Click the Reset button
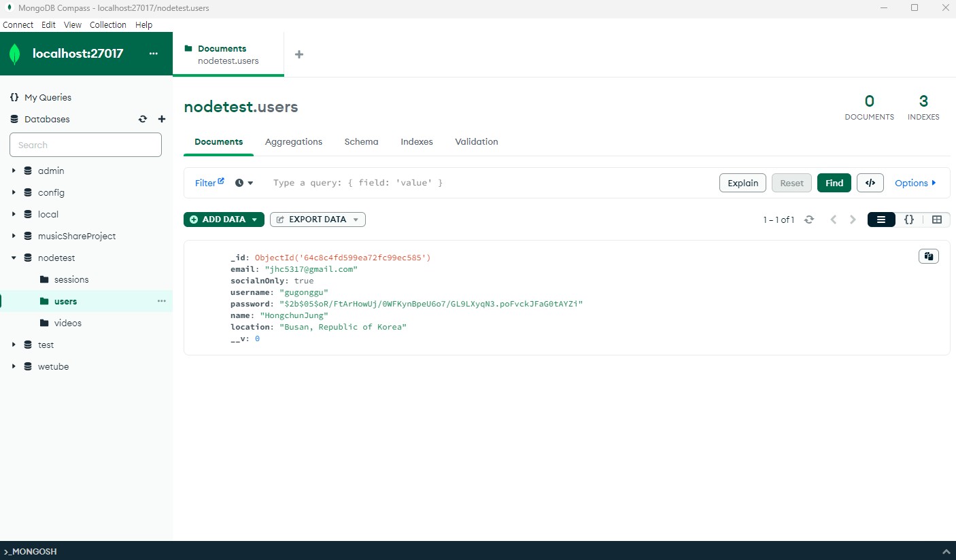 click(x=791, y=183)
